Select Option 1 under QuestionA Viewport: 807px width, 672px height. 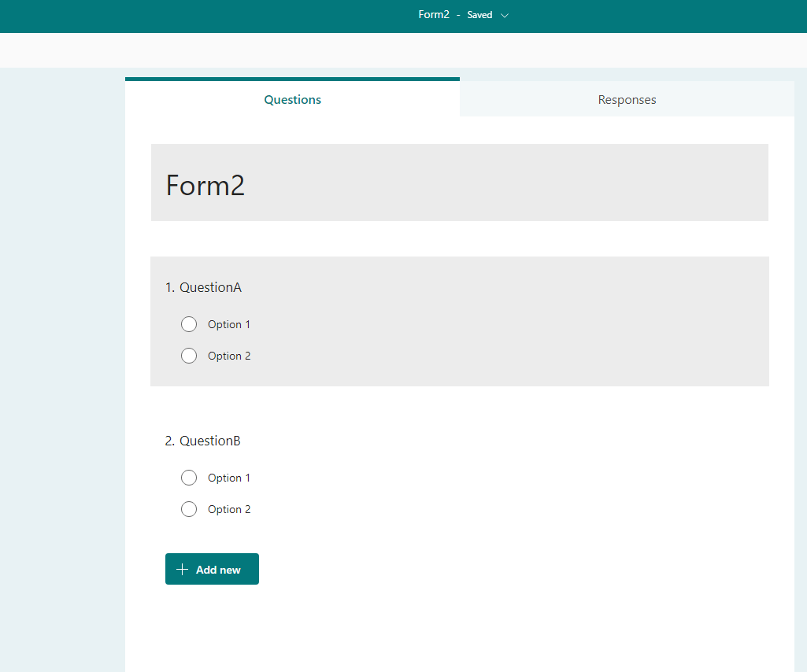click(189, 324)
